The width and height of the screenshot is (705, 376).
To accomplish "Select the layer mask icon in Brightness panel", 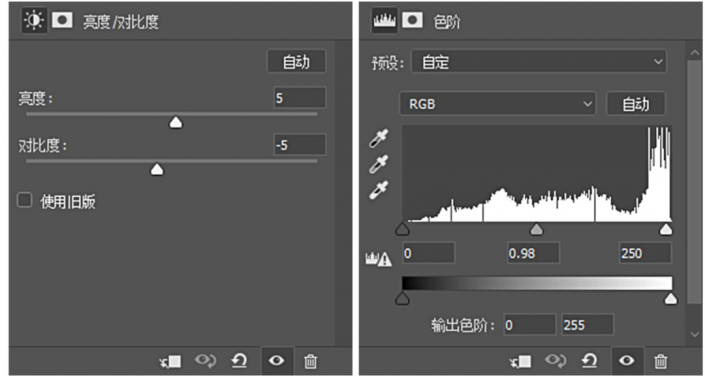I will click(x=62, y=21).
